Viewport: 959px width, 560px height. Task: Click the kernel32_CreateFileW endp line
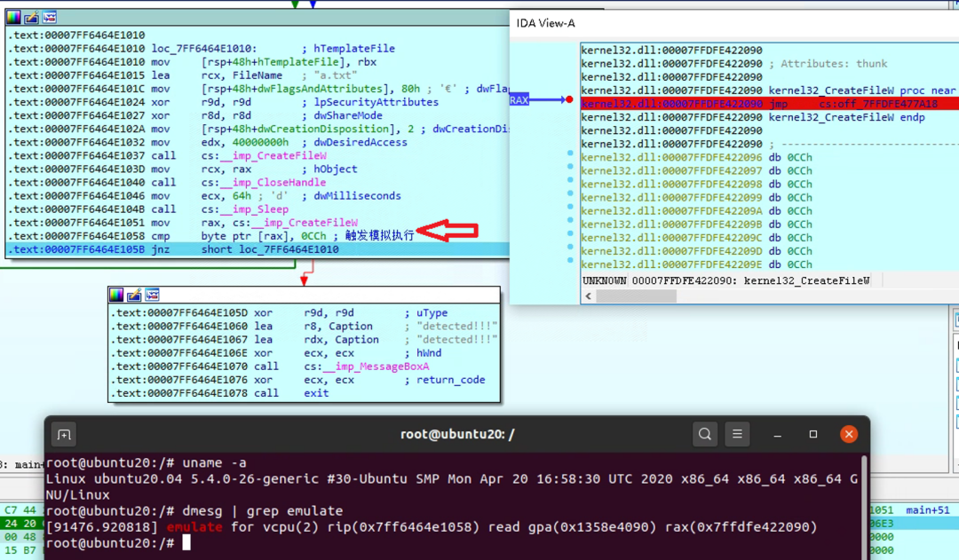coord(753,117)
